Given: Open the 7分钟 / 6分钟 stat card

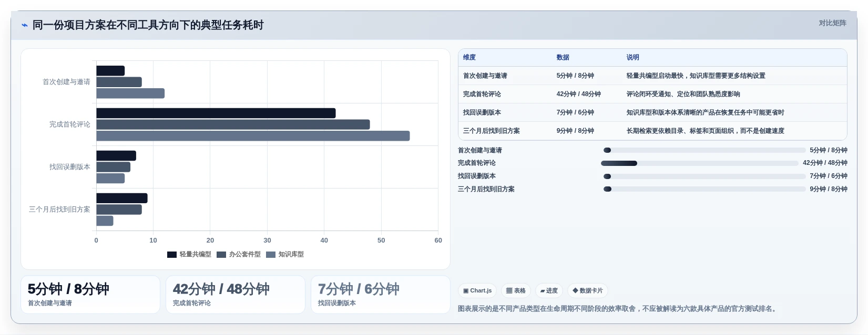Looking at the screenshot, I should point(381,295).
